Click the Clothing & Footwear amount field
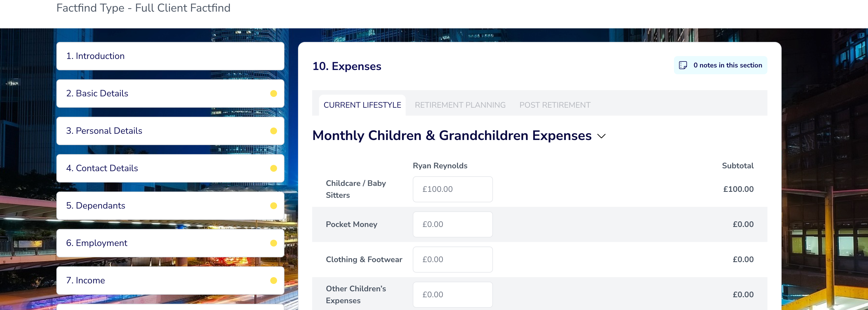This screenshot has width=868, height=310. (x=452, y=260)
